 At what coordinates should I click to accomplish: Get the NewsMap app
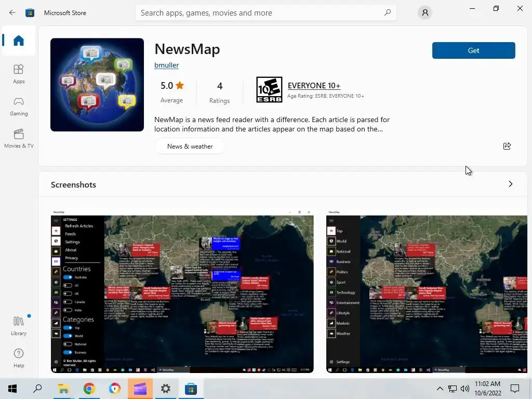474,50
